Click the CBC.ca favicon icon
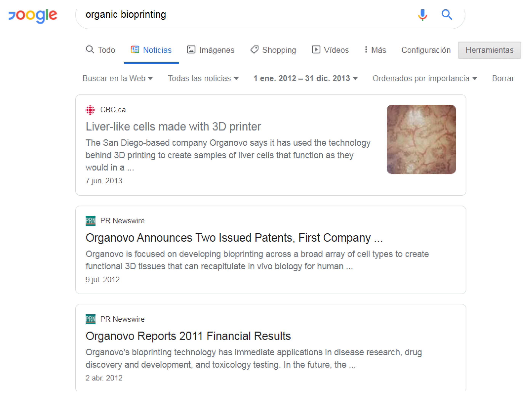This screenshot has height=398, width=532. (x=90, y=110)
